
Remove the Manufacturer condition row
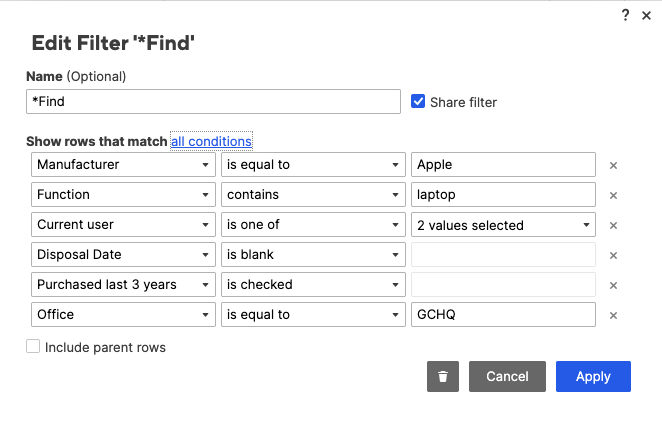pos(614,165)
